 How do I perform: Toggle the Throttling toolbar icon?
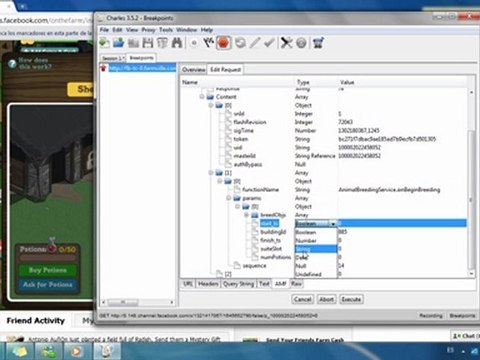coord(209,43)
